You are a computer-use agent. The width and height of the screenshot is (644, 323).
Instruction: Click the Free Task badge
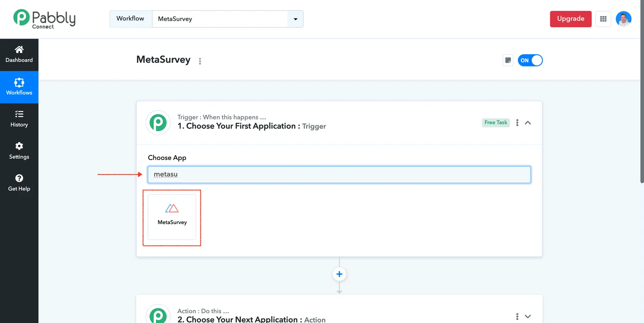[496, 122]
